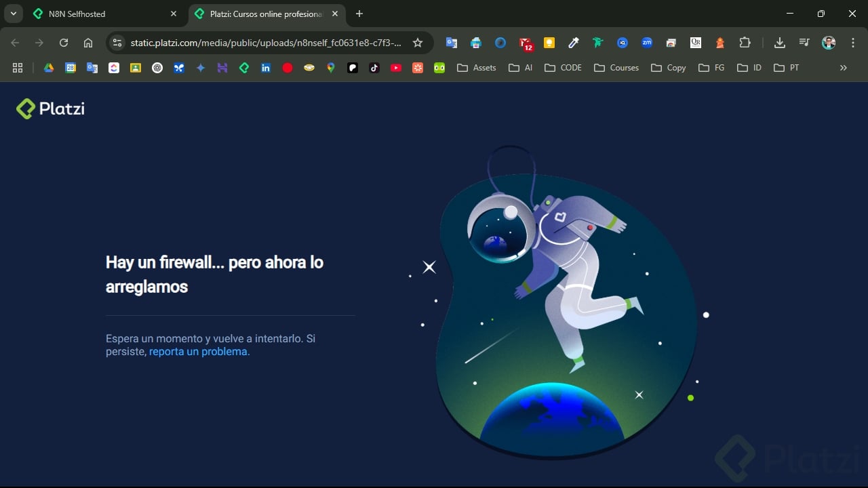Viewport: 868px width, 488px height.
Task: Open the ClickUp bookmark
Action: point(114,68)
